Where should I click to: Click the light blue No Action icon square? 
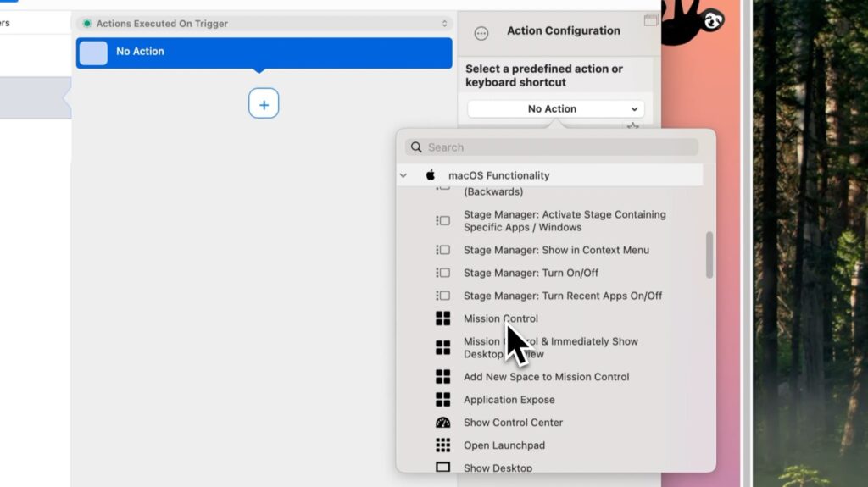(93, 53)
